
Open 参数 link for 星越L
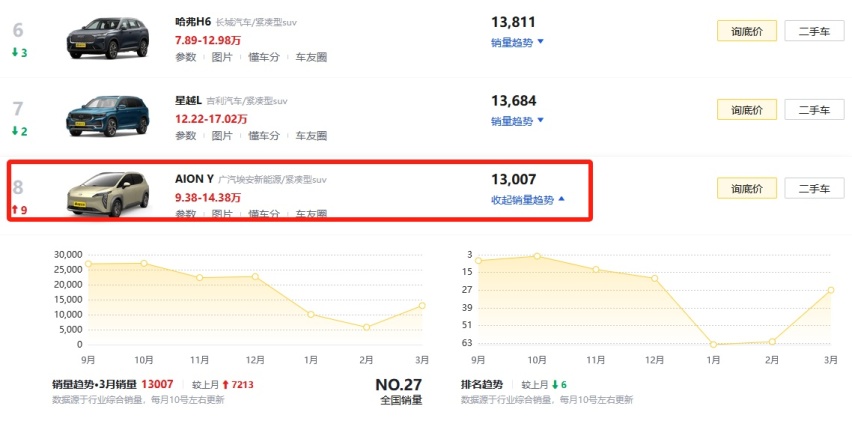(x=185, y=135)
